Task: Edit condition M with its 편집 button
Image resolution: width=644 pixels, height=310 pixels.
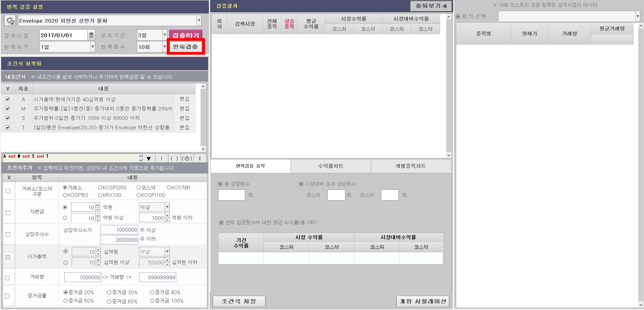Action: pos(185,108)
